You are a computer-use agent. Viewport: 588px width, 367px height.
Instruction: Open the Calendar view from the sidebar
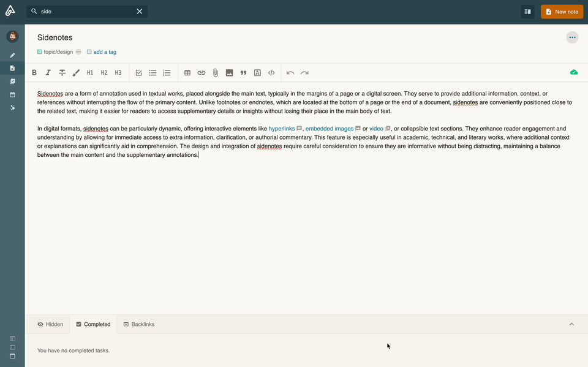click(x=12, y=94)
